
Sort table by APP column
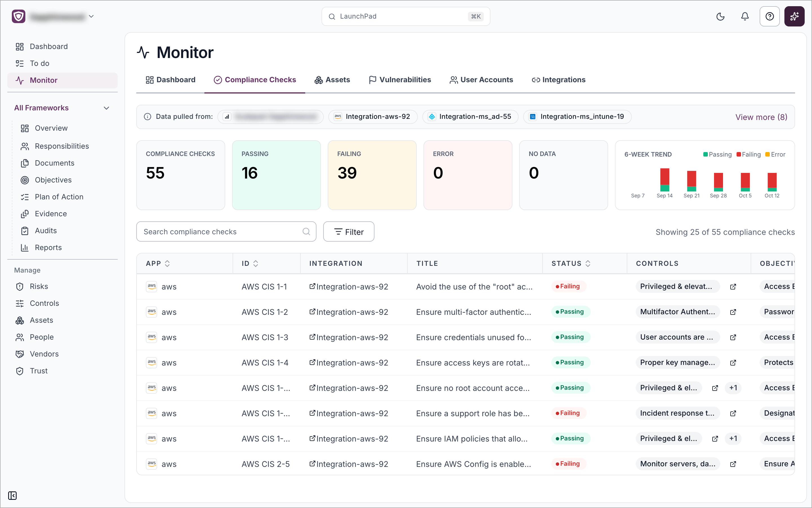click(167, 263)
